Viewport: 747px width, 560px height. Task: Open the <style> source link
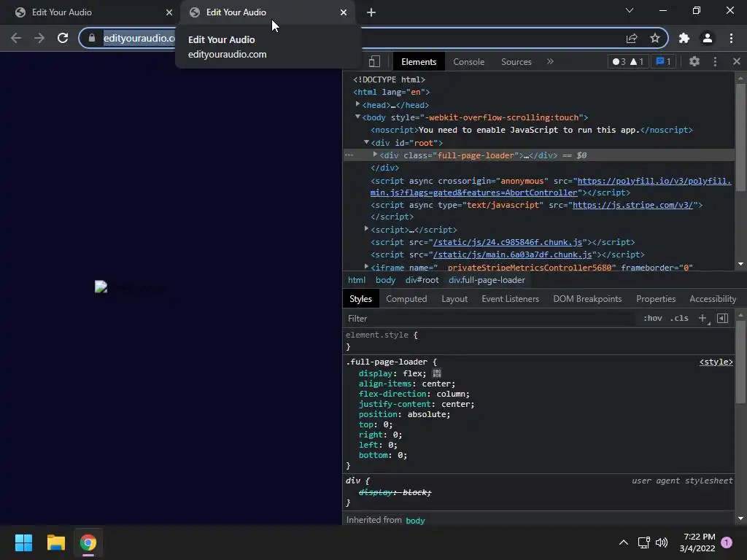pyautogui.click(x=716, y=362)
